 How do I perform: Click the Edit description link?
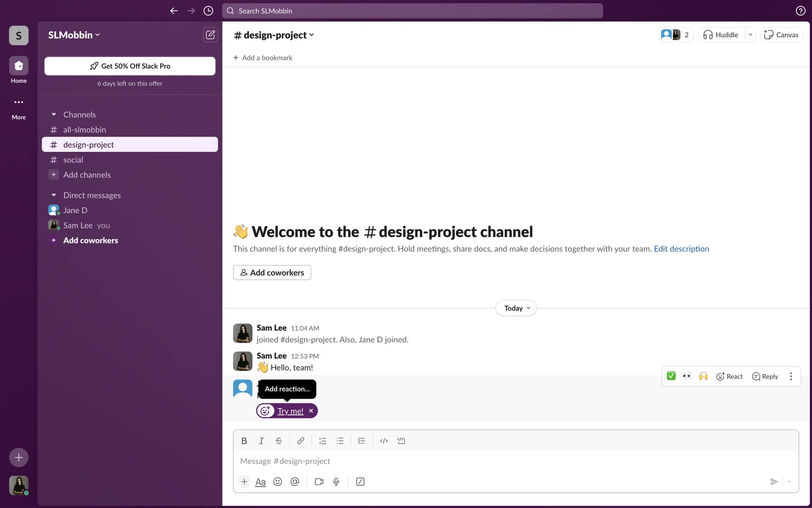pyautogui.click(x=681, y=249)
